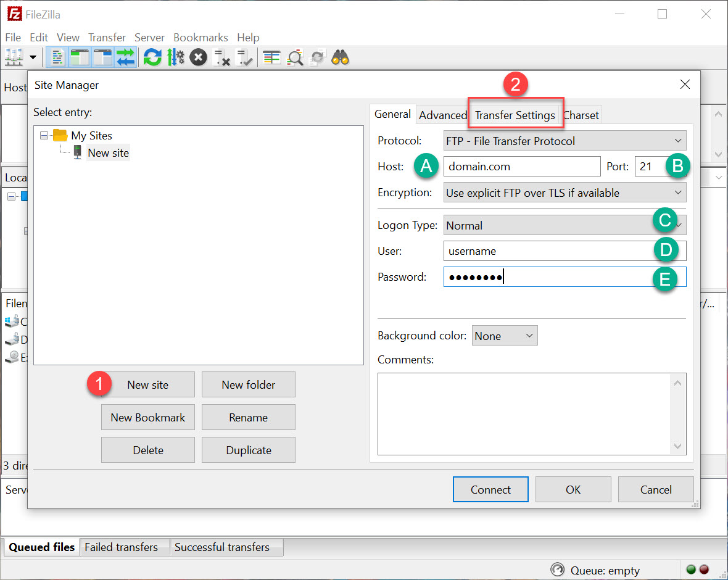Click in the Port field showing 21

660,166
